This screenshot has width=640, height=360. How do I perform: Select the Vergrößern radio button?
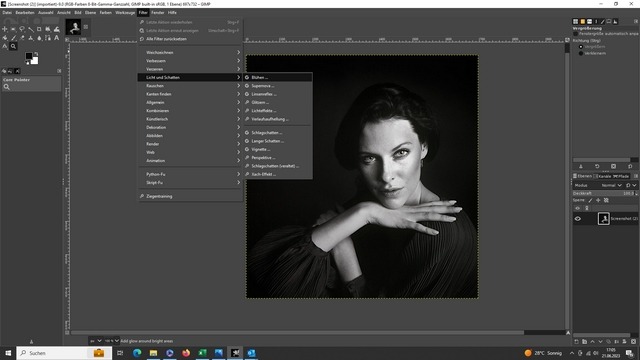pos(581,47)
